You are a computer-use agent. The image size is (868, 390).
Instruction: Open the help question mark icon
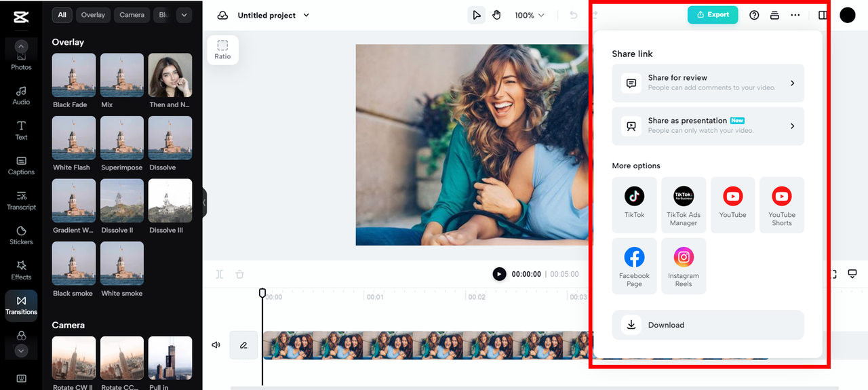coord(754,15)
